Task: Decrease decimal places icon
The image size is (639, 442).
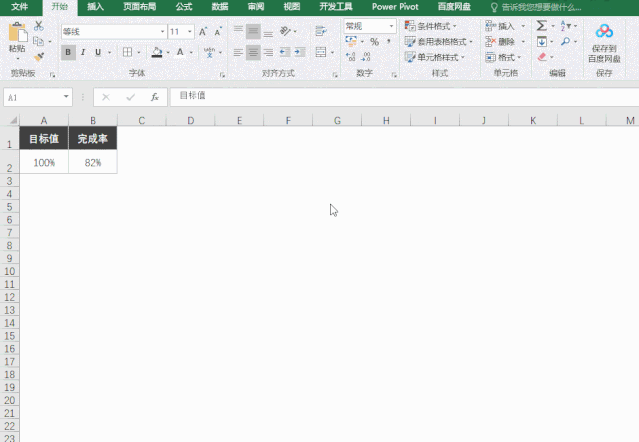Action: pos(366,57)
